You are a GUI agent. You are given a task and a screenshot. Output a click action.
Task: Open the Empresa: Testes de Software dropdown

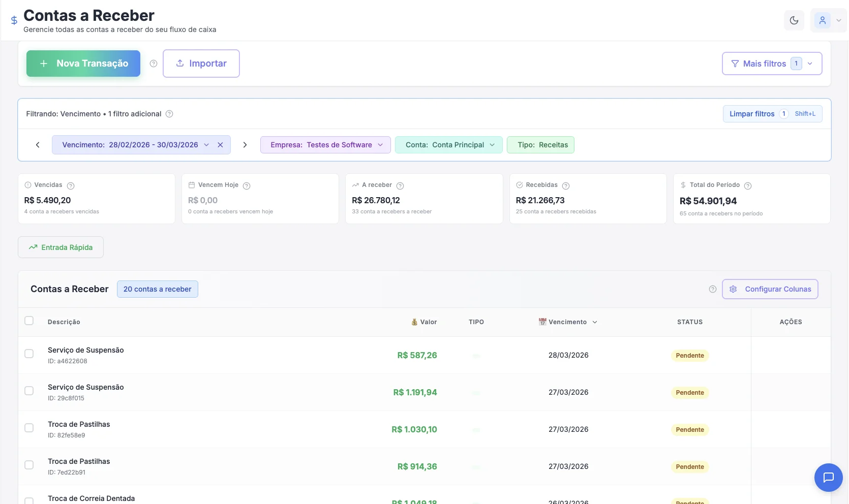[325, 145]
